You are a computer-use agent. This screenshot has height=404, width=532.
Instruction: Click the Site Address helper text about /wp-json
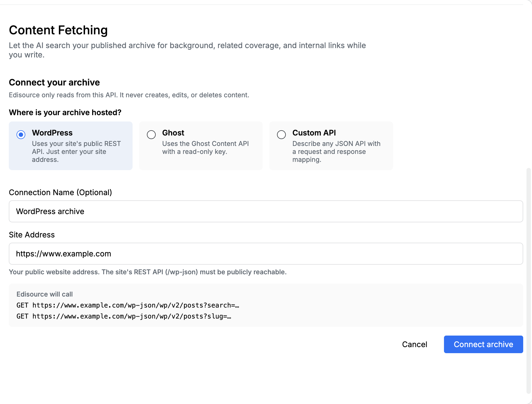click(x=148, y=272)
